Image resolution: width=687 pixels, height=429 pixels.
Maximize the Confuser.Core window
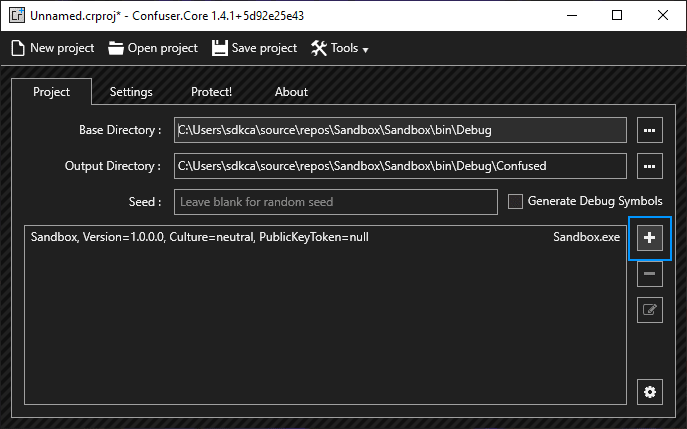[617, 16]
